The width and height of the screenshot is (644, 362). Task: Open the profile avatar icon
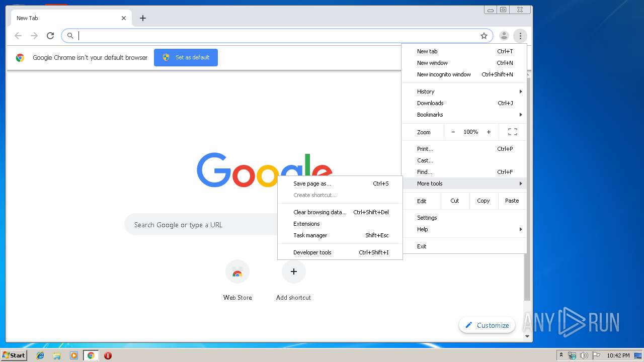click(504, 36)
